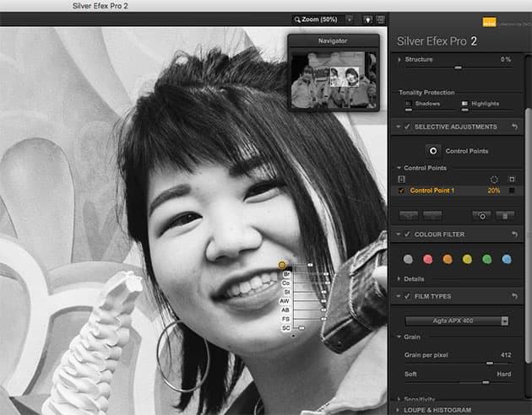
Task: Click the yellow control point marker on image
Action: 282,265
